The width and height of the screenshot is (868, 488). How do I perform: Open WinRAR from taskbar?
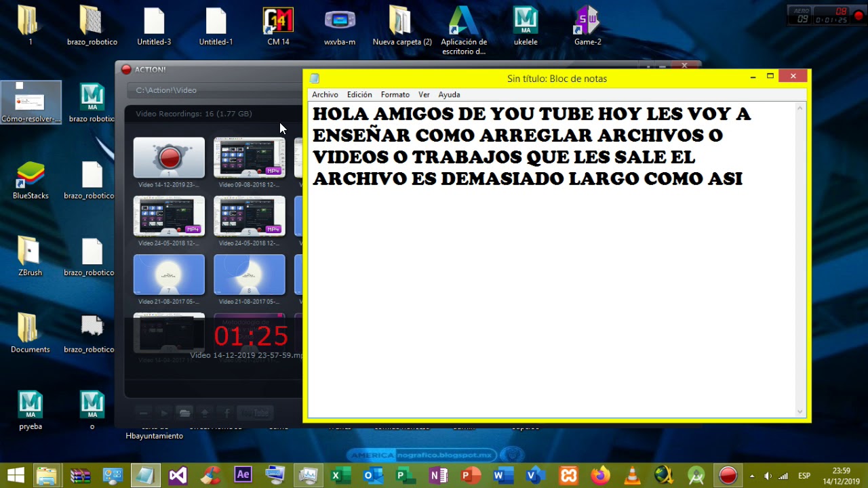(80, 475)
